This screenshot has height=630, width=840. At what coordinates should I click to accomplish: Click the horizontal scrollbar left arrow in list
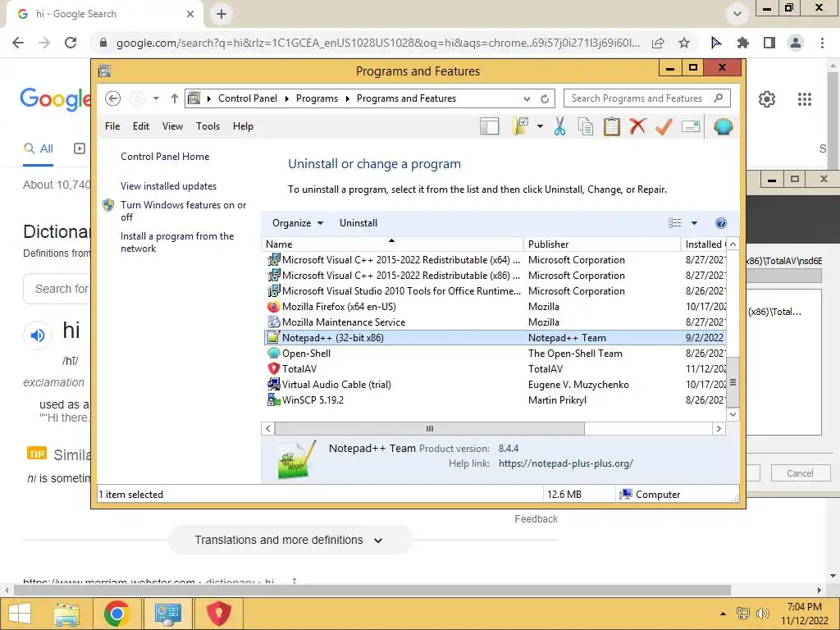point(268,428)
